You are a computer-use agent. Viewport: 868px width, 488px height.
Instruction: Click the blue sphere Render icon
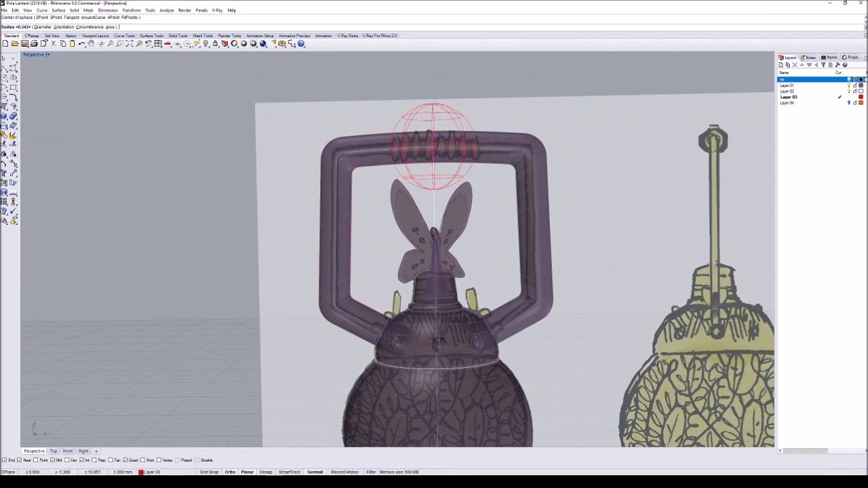tap(262, 43)
